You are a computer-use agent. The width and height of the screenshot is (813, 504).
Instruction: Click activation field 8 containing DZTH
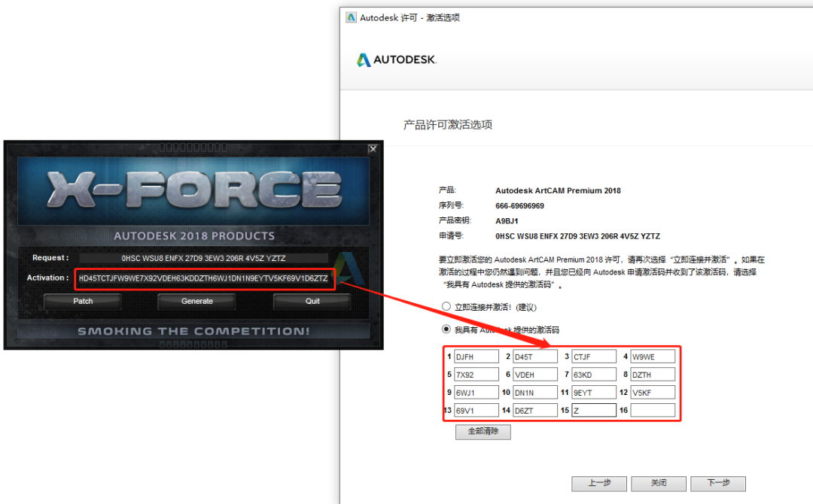click(653, 375)
